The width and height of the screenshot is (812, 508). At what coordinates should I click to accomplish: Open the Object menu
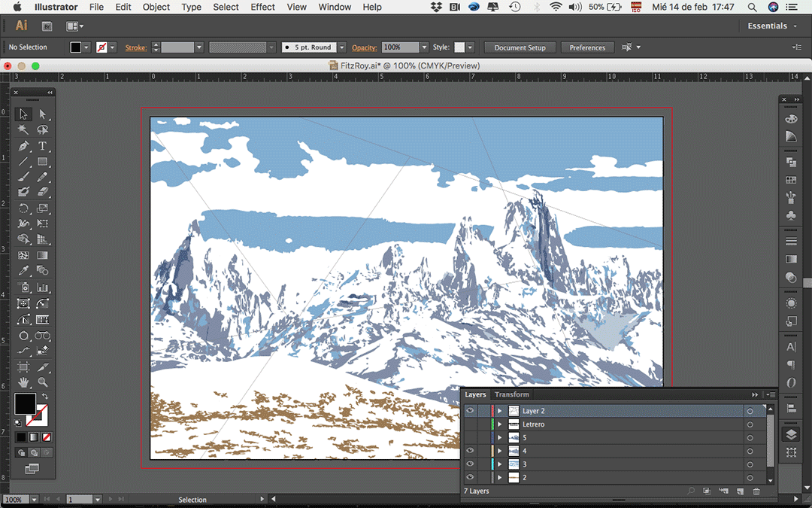[156, 7]
